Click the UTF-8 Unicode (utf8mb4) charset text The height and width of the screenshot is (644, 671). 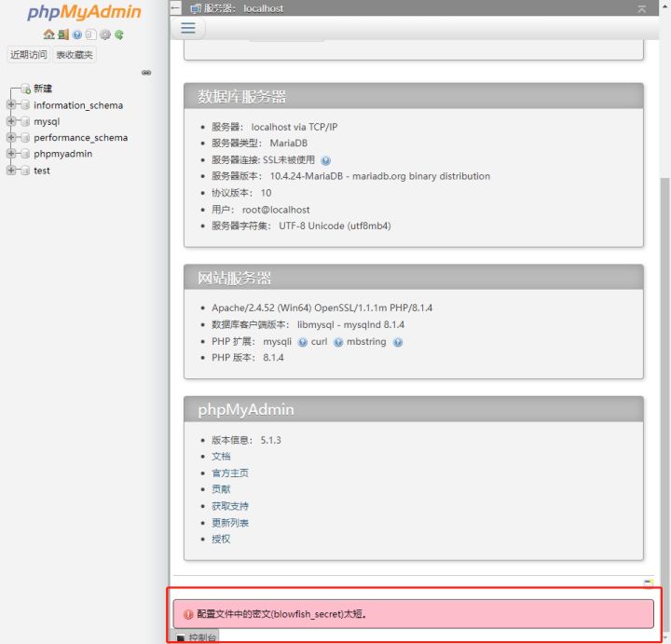point(335,226)
